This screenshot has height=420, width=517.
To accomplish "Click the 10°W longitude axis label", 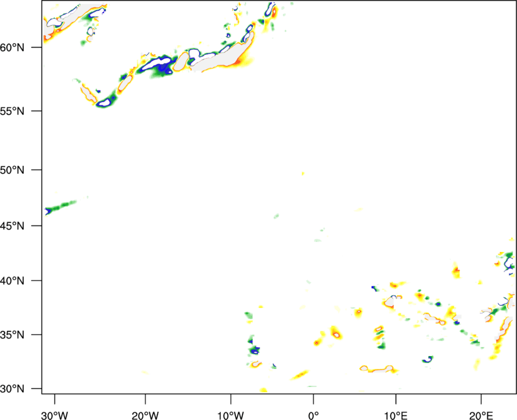I will coord(231,415).
